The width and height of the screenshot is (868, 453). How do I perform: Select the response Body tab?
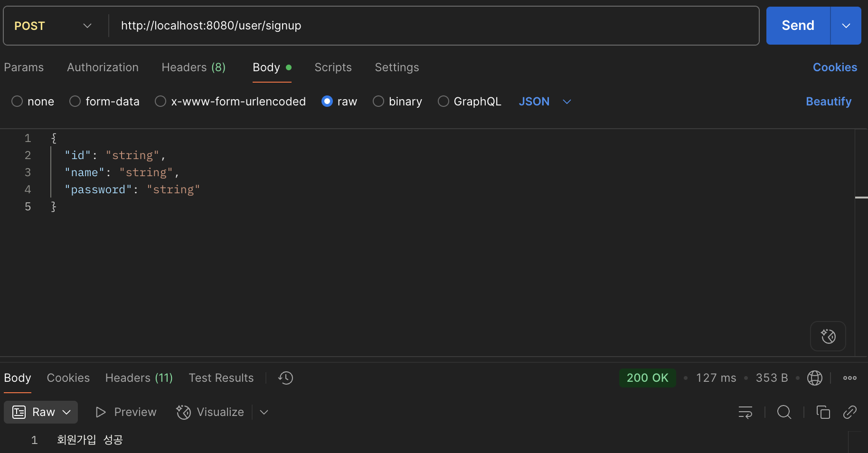tap(18, 378)
